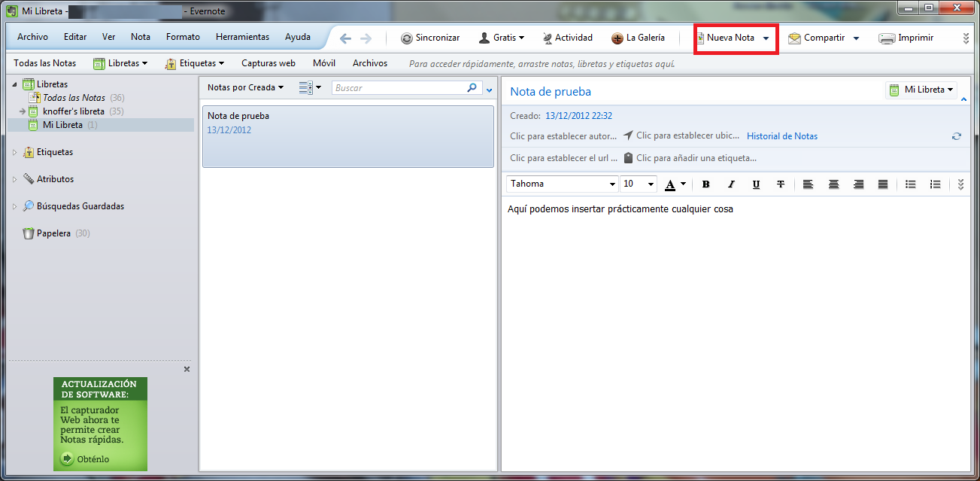The height and width of the screenshot is (481, 980).
Task: Click Capturas web shortcut
Action: 269,63
